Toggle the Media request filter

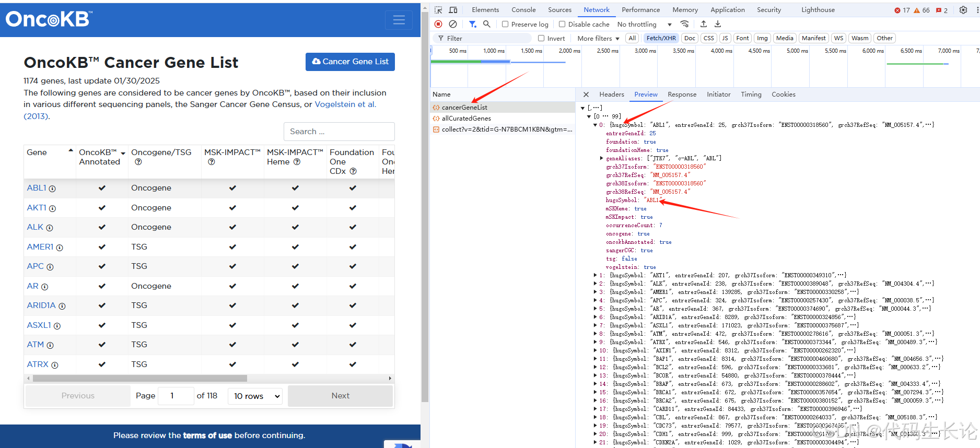point(785,38)
